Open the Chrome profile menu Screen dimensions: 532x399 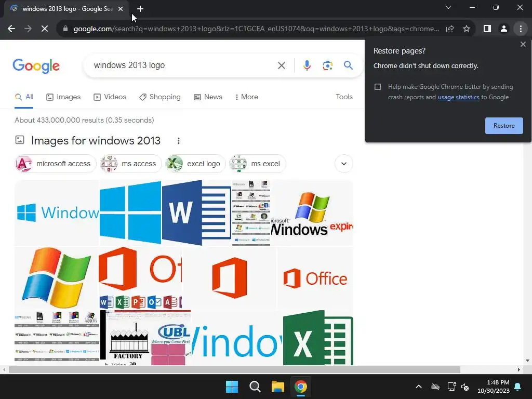(x=504, y=29)
